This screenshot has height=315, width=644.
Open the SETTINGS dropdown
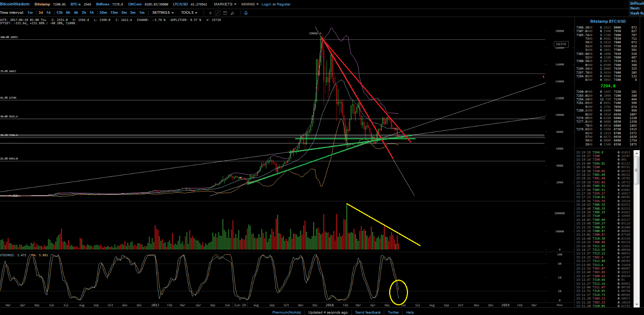click(x=163, y=13)
